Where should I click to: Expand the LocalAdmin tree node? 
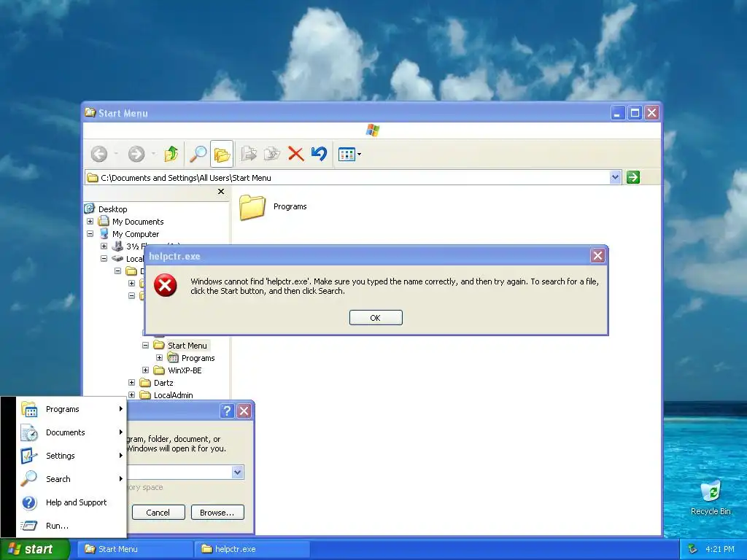pyautogui.click(x=131, y=394)
